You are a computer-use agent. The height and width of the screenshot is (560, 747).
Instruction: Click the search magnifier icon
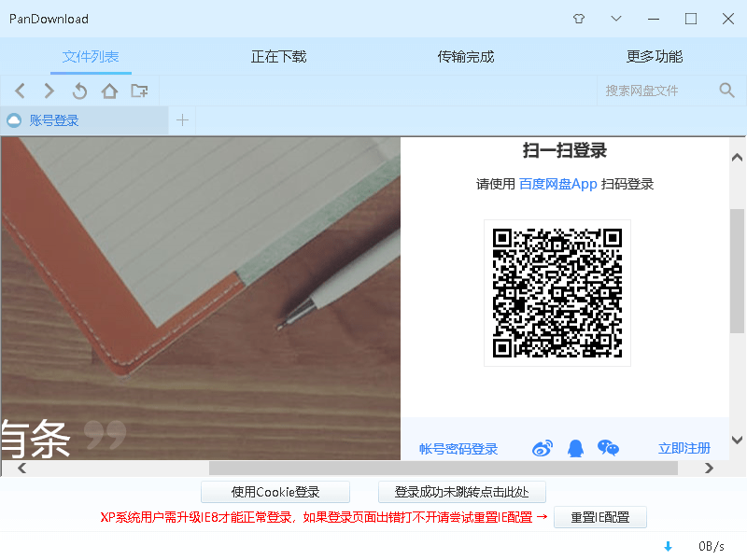pos(727,91)
